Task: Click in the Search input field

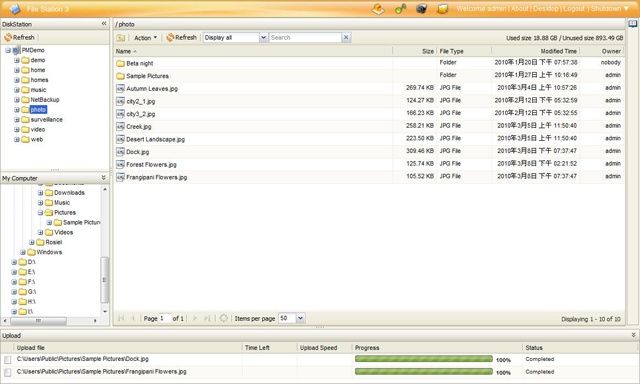Action: tap(305, 38)
